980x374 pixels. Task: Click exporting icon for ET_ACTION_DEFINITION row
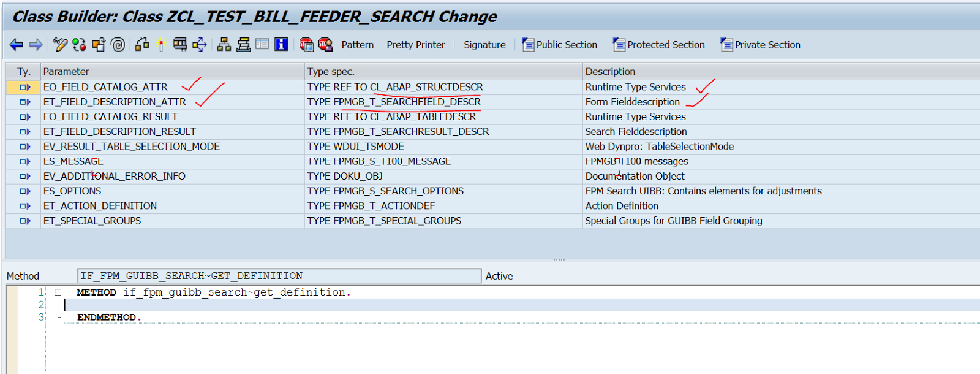coord(24,206)
